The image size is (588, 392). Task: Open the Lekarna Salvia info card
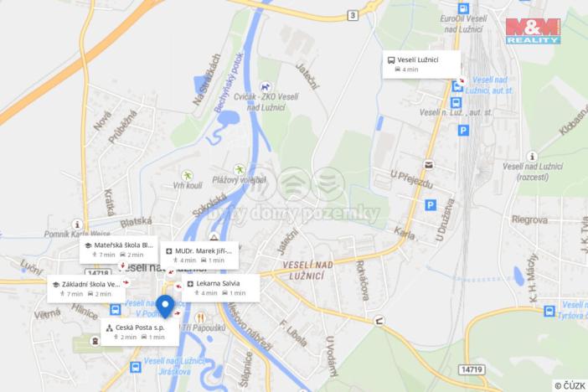(x=220, y=287)
